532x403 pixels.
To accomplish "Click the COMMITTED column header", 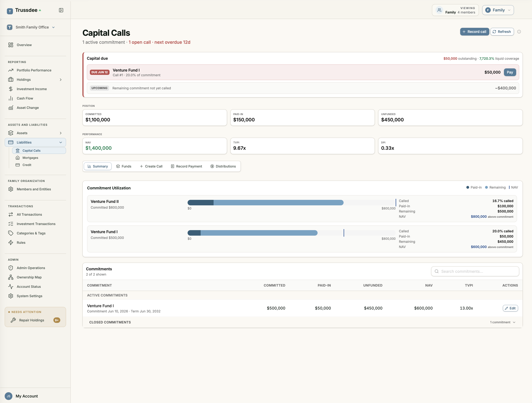I will [x=274, y=286].
